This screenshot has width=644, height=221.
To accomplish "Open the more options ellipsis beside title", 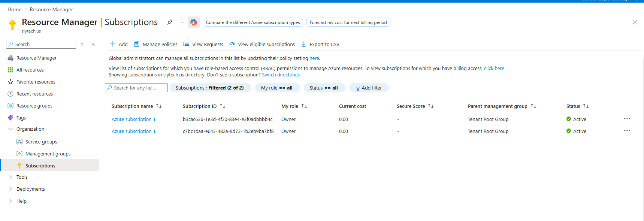I will tap(182, 22).
